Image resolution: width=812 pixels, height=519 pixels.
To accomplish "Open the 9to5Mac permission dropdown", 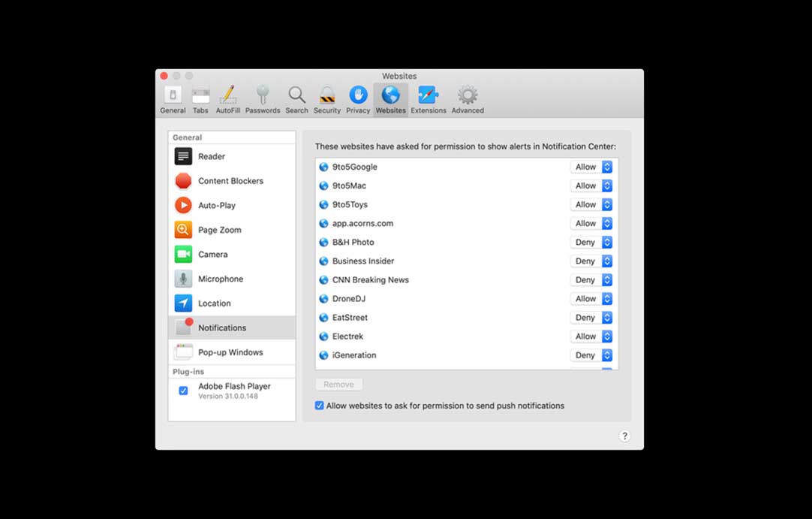I will pyautogui.click(x=592, y=186).
